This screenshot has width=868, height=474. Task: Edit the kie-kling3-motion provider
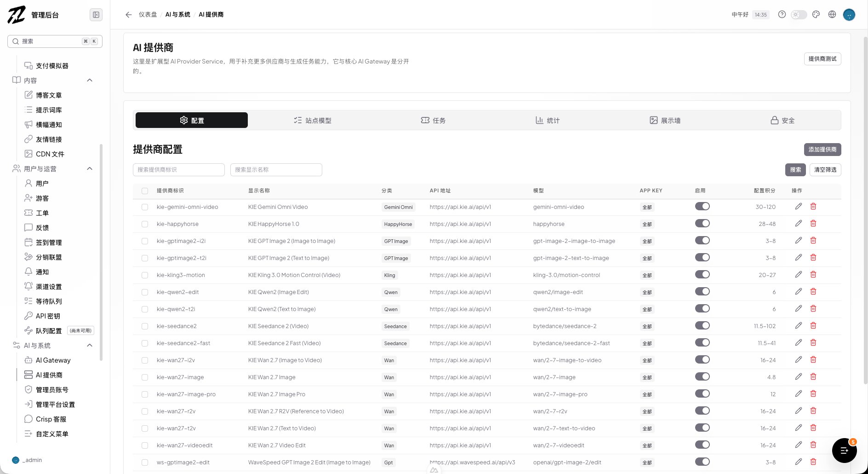click(799, 275)
